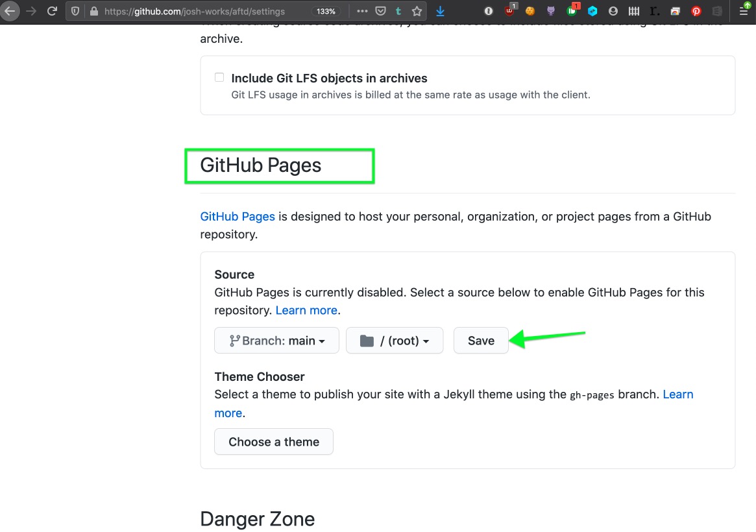Click the 'Theme Chooser' heading text
Image resolution: width=756 pixels, height=532 pixels.
point(260,377)
